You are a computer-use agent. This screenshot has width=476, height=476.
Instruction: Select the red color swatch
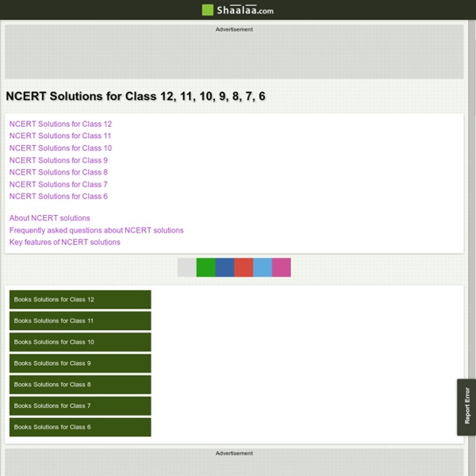coord(244,267)
